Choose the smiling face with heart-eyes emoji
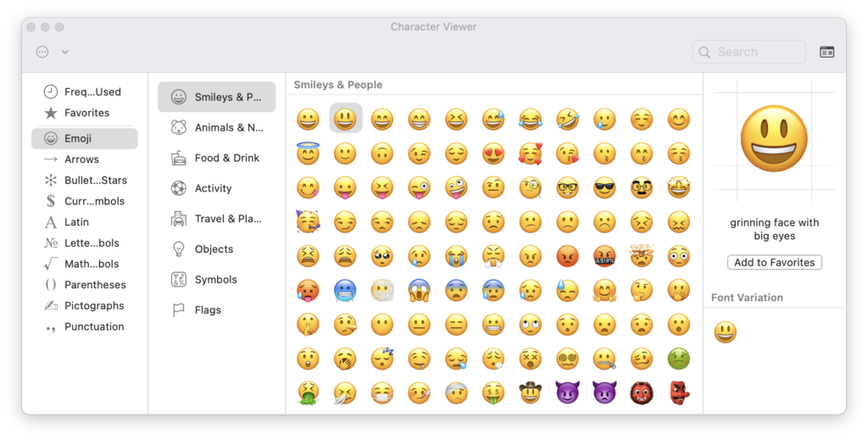868x440 pixels. coord(493,153)
